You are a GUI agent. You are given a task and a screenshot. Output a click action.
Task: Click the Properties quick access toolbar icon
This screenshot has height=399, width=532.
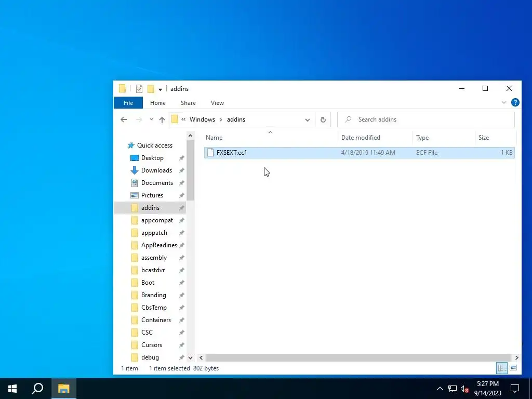139,89
